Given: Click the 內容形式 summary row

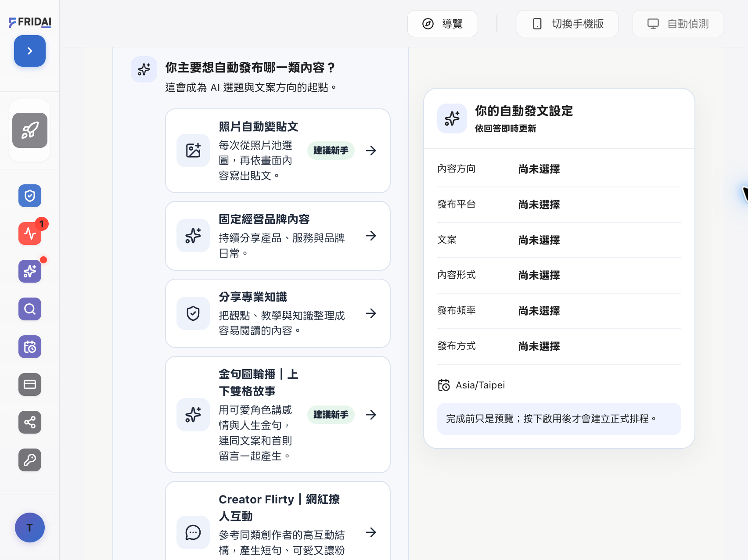Looking at the screenshot, I should pos(559,275).
